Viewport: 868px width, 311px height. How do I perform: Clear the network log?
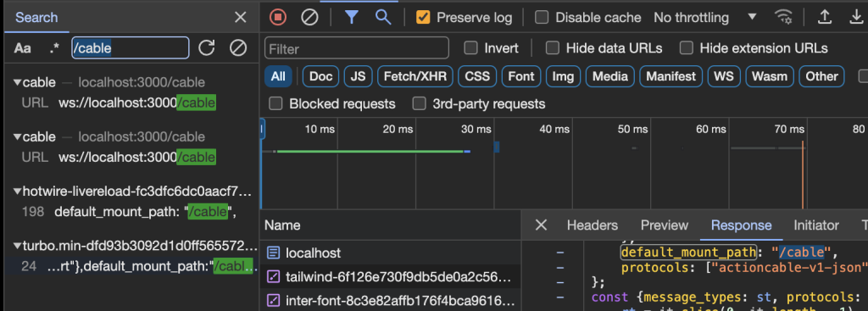pyautogui.click(x=309, y=17)
